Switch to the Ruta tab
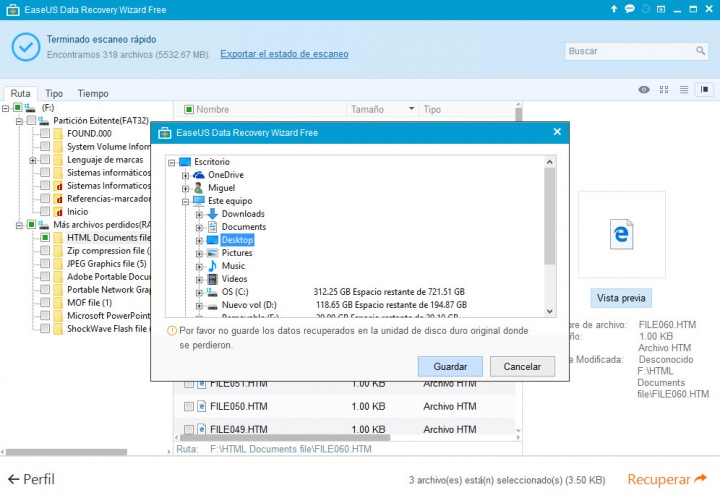The image size is (720, 503). pos(20,93)
